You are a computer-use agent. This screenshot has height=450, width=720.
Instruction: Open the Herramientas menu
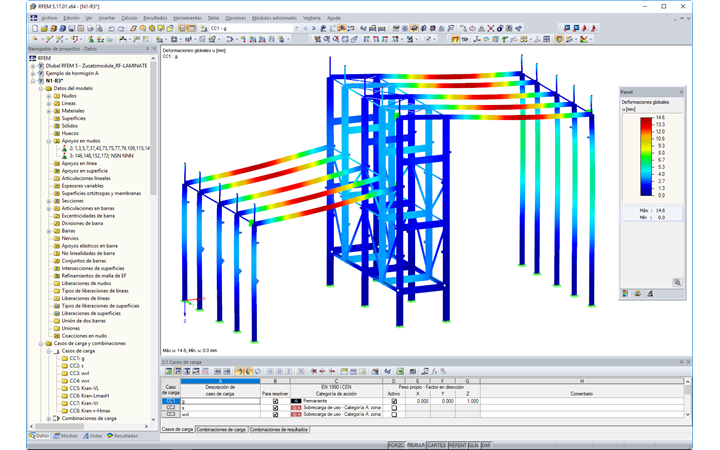tap(187, 18)
